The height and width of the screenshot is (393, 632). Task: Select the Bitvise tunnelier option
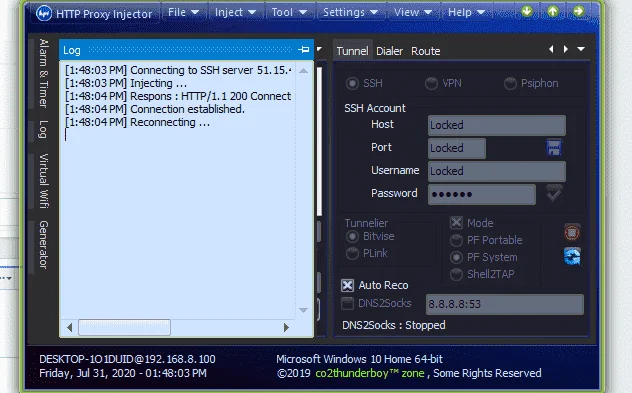coord(352,237)
